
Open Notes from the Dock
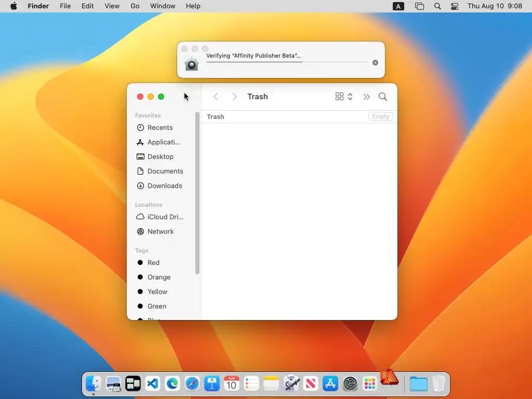click(x=271, y=384)
